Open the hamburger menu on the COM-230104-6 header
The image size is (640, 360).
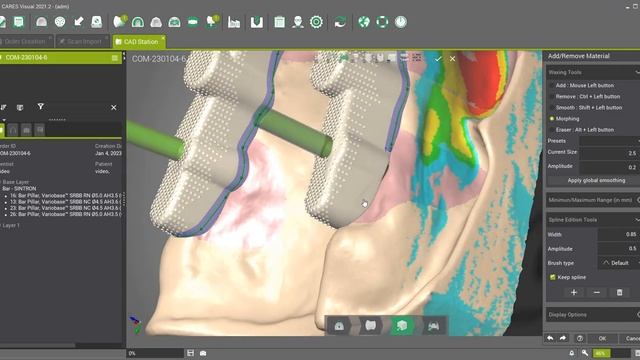click(115, 58)
